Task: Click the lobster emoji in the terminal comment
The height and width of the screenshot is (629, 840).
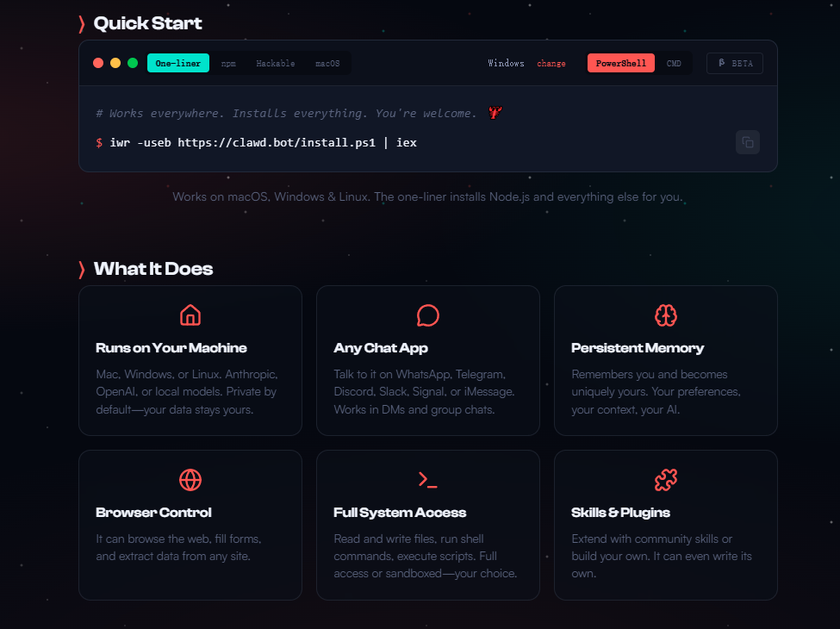Action: pos(495,113)
